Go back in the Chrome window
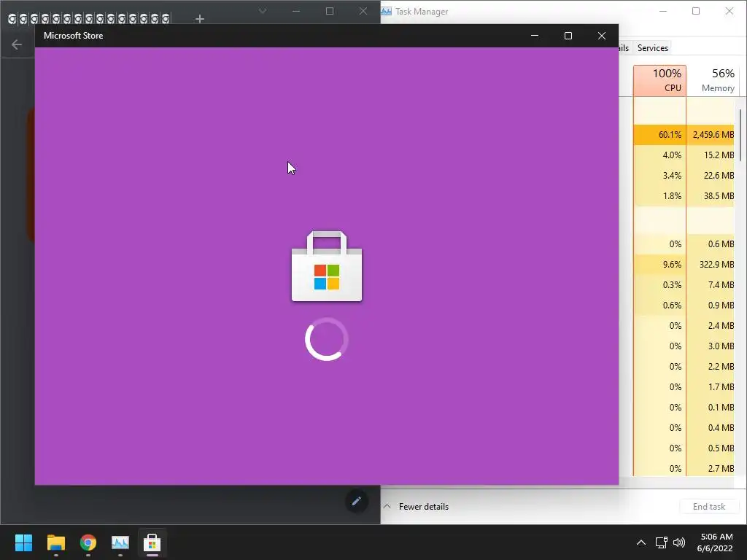 pyautogui.click(x=17, y=44)
